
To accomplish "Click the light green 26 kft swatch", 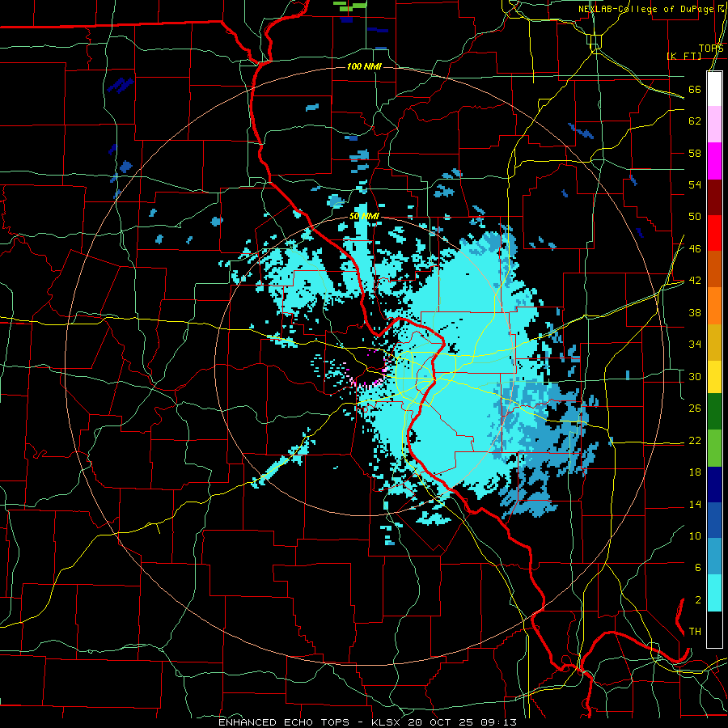I will coord(714,448).
